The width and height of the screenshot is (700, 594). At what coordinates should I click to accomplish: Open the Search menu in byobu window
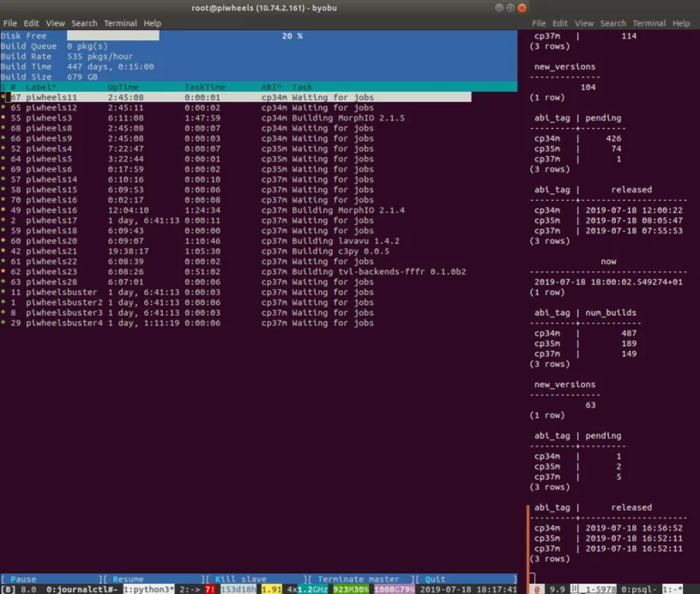coord(84,23)
